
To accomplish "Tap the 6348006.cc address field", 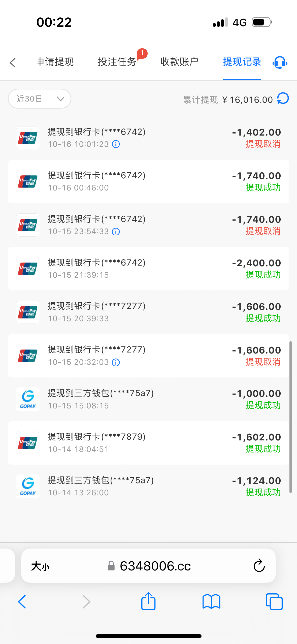I will (155, 566).
